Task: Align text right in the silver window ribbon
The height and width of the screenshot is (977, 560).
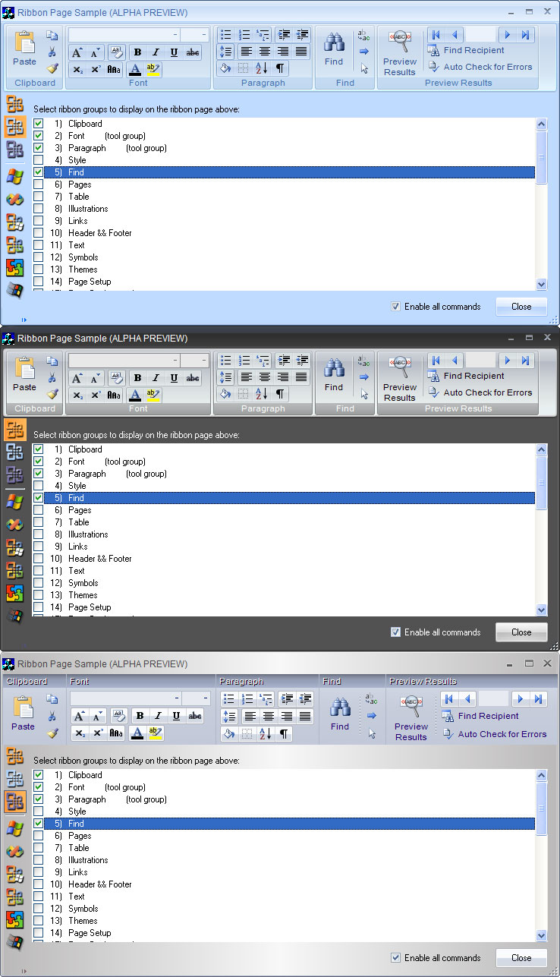Action: (x=287, y=716)
